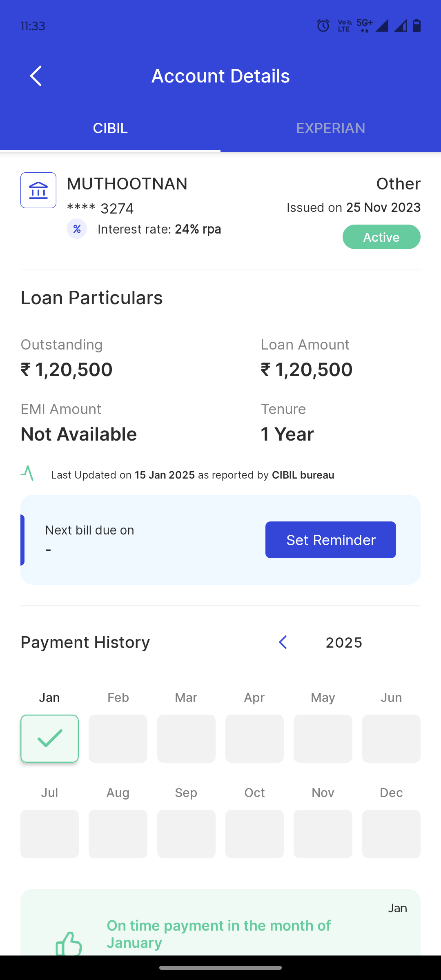Image resolution: width=441 pixels, height=980 pixels.
Task: Tap the bank building icon beside MUTHOOTNAN
Action: [38, 190]
